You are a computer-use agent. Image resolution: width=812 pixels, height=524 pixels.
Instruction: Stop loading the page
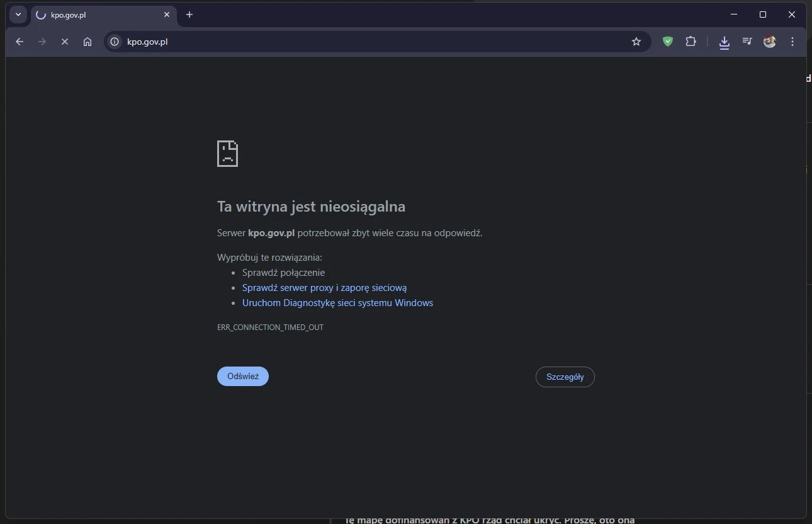coord(65,42)
